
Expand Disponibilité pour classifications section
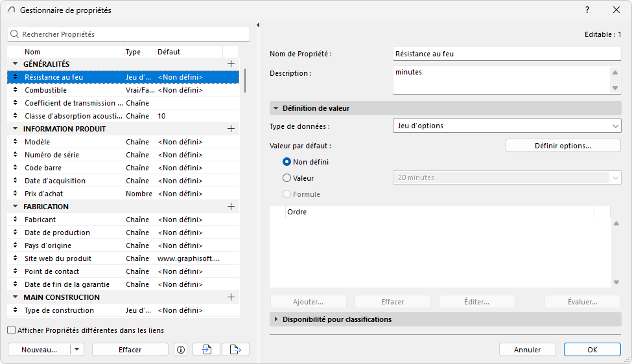click(x=277, y=319)
